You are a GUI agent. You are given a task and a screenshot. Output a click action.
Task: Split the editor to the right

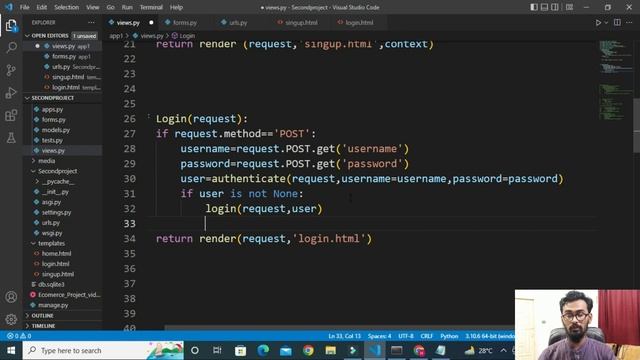pos(617,22)
